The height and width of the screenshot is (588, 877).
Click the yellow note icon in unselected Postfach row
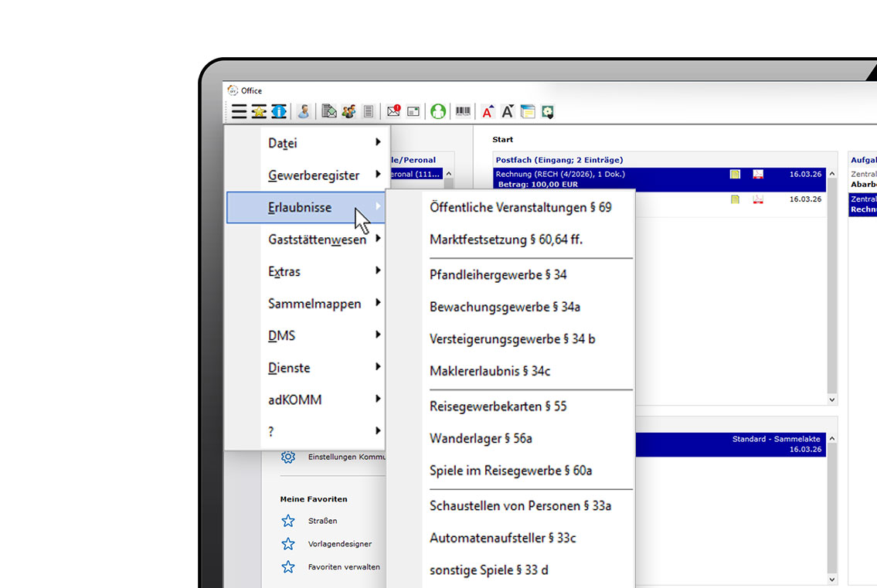[x=735, y=199]
